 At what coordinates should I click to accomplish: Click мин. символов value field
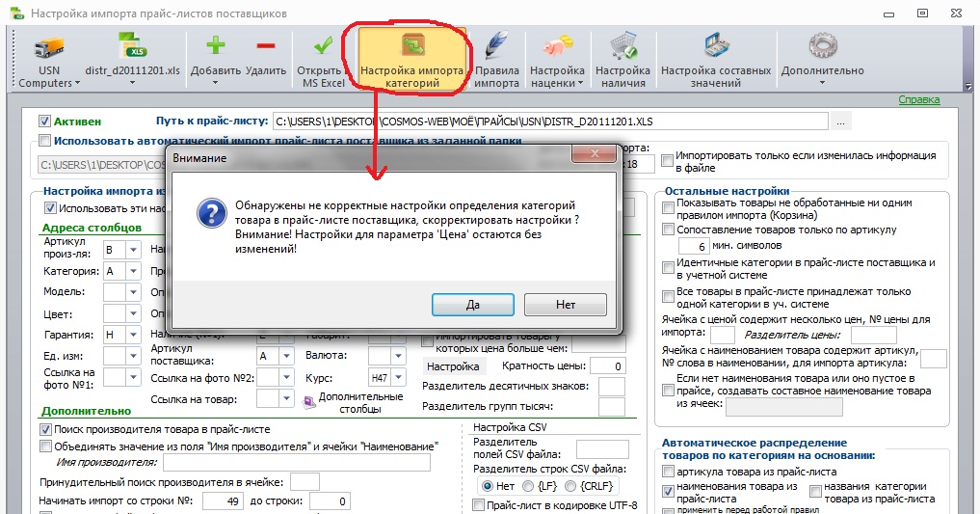click(694, 246)
